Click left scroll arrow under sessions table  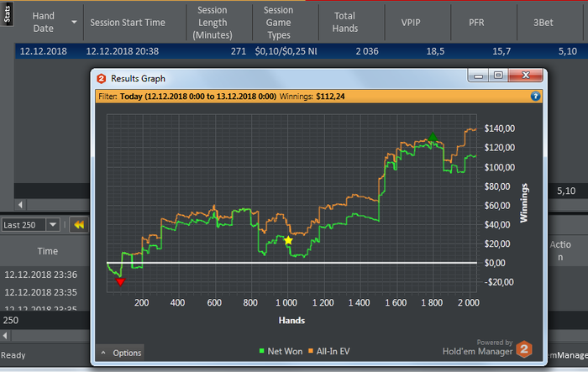pos(21,205)
